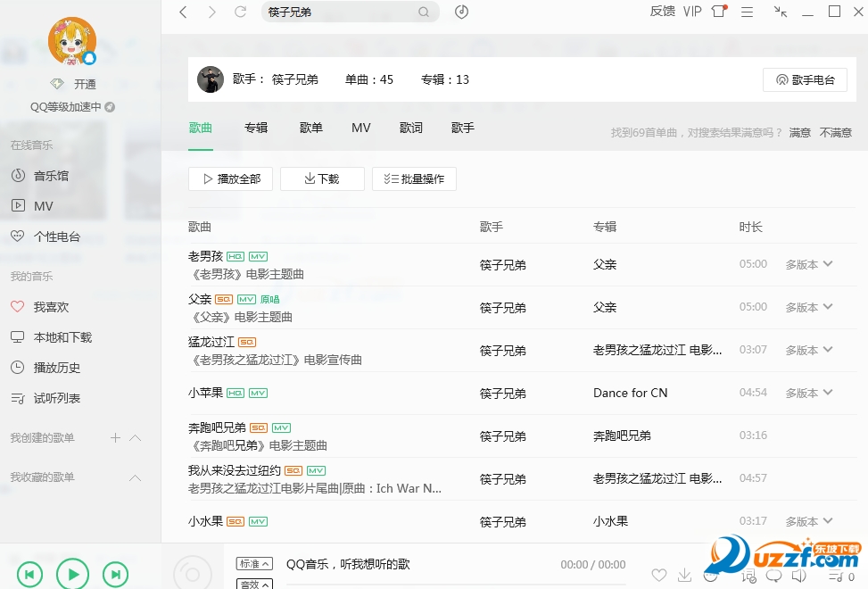Viewport: 868px width, 589px height.
Task: Toggle favorite with the heart icon
Action: pyautogui.click(x=659, y=576)
